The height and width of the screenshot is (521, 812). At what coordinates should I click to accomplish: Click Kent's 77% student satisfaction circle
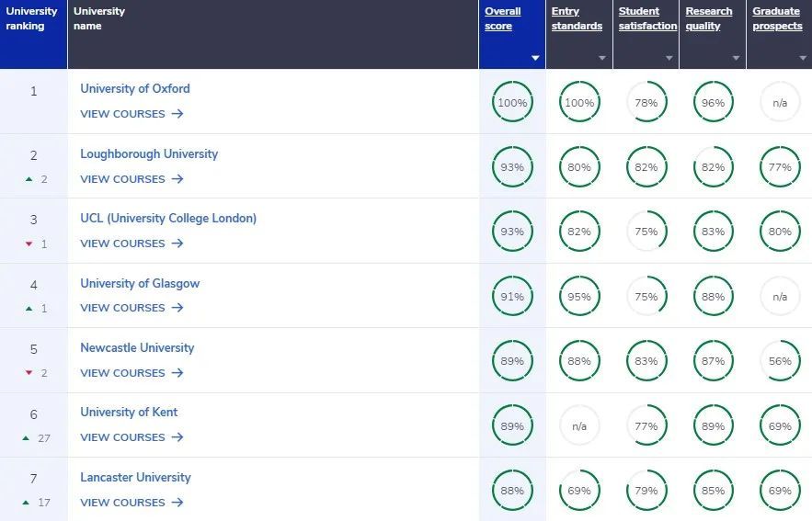click(646, 425)
